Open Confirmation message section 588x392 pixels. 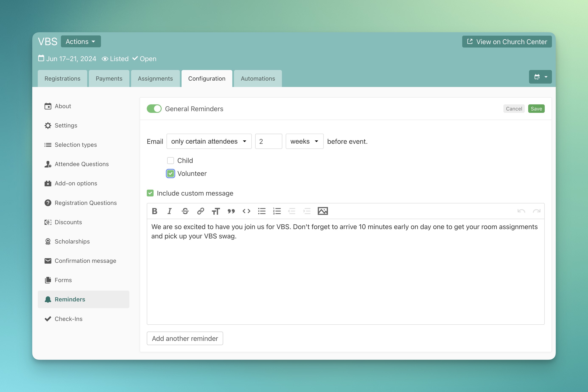click(x=84, y=261)
